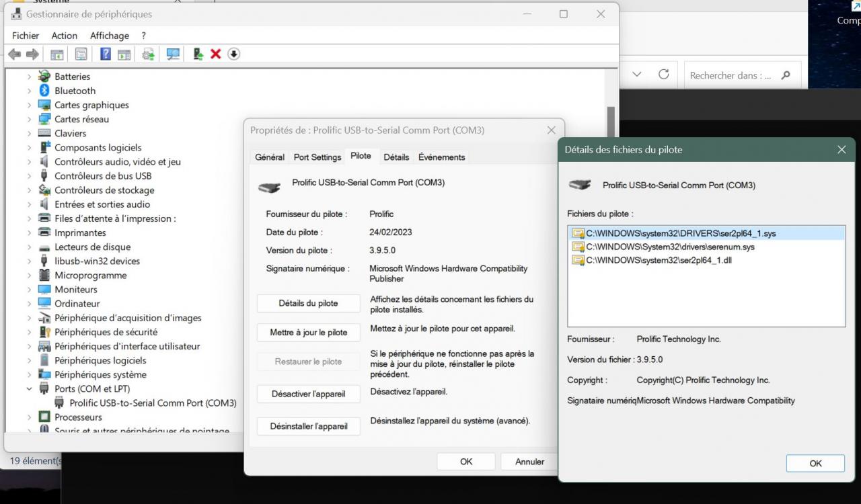
Task: Expand the Bluetooth category
Action: click(29, 91)
